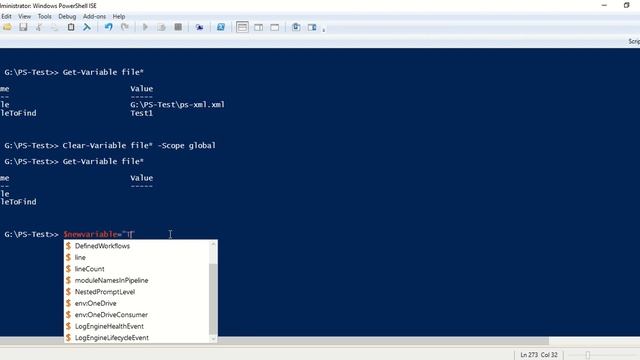
Task: Click Show Command Window icon
Action: pos(296,27)
